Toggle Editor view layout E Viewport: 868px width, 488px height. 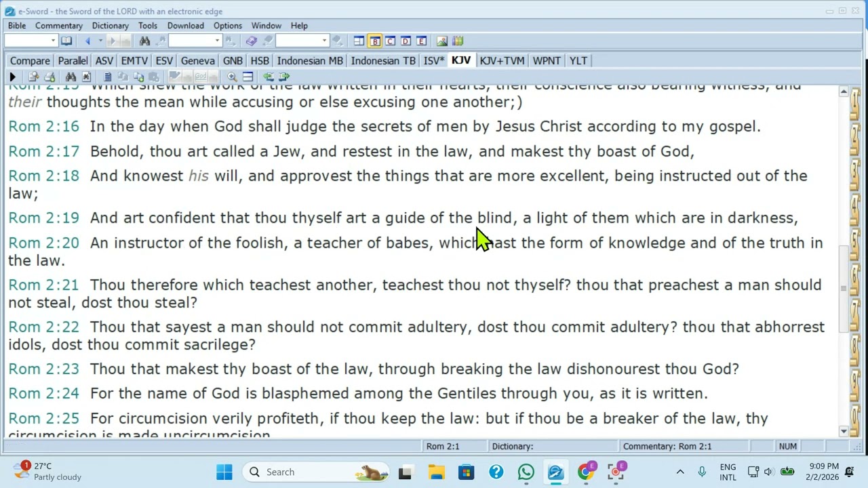pos(421,41)
